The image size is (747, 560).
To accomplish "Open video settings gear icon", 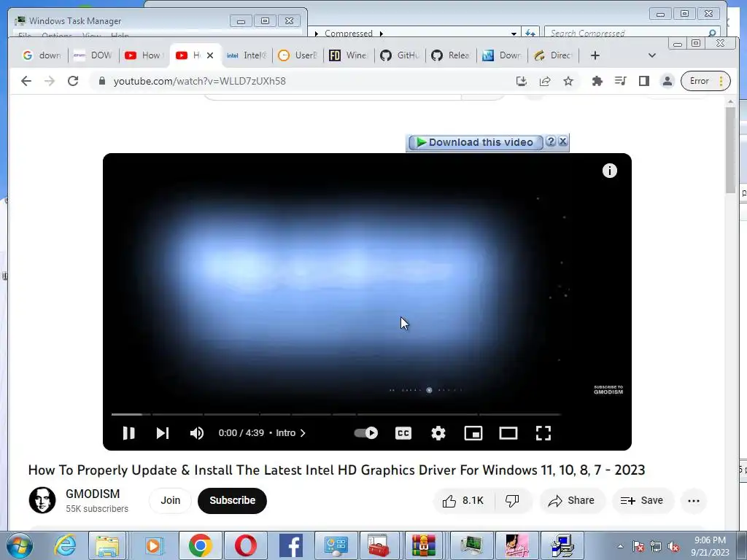I will click(x=438, y=433).
